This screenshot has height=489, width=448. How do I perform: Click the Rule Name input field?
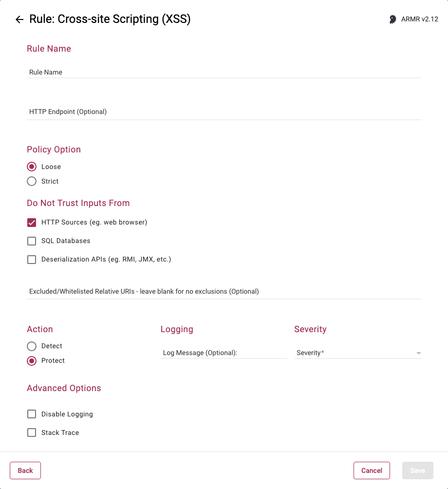tap(224, 72)
